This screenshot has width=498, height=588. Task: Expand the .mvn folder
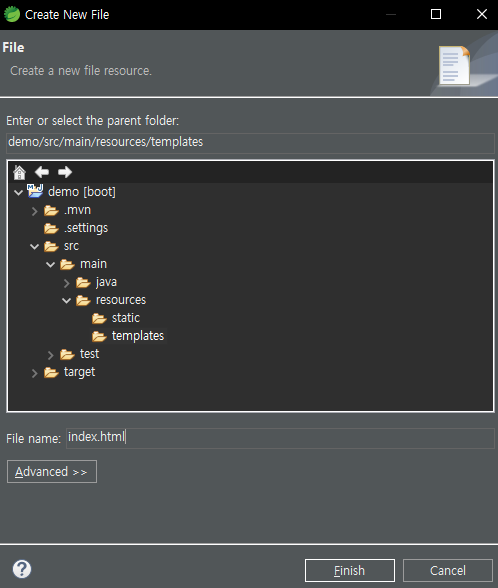pos(34,211)
